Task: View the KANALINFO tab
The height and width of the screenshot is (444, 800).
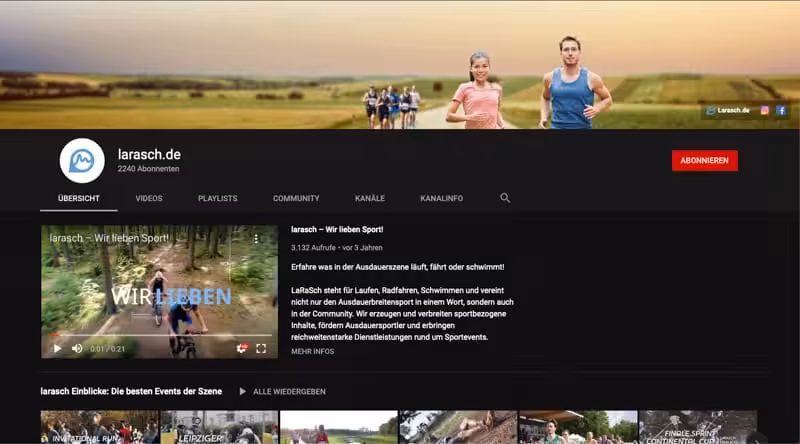Action: coord(442,199)
